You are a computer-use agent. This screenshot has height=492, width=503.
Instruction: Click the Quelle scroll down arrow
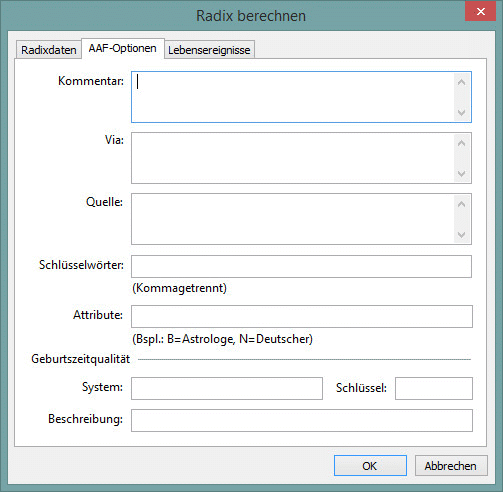[462, 235]
